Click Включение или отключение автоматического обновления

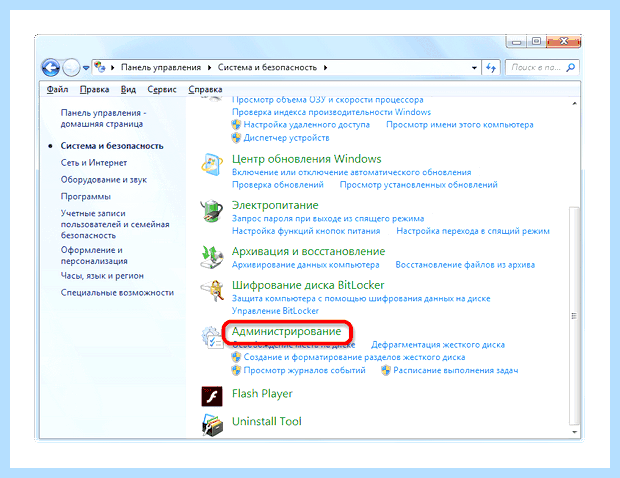pyautogui.click(x=352, y=172)
